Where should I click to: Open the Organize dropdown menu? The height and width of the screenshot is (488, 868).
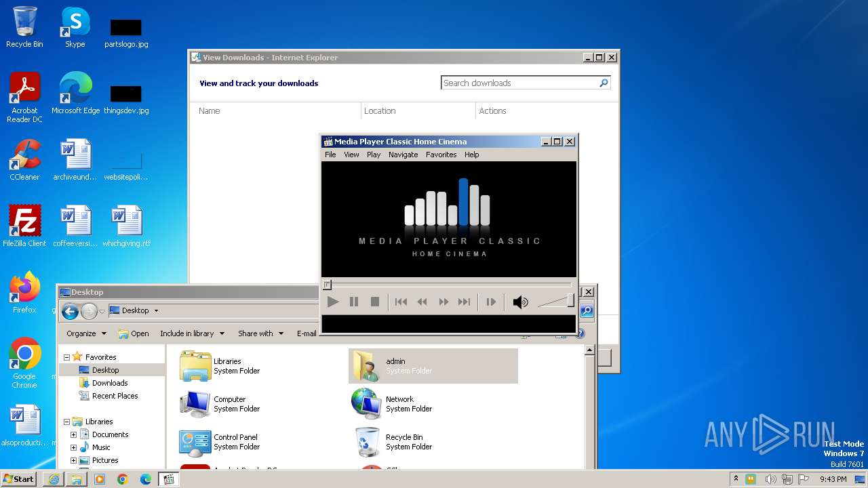point(86,333)
